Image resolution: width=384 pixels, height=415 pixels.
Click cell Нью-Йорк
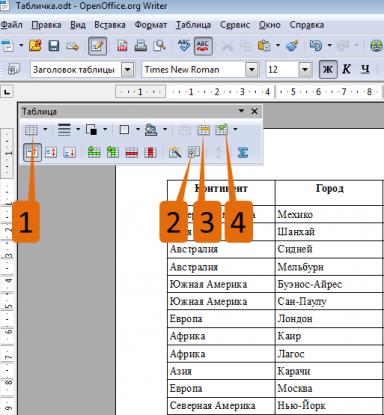pos(329,406)
